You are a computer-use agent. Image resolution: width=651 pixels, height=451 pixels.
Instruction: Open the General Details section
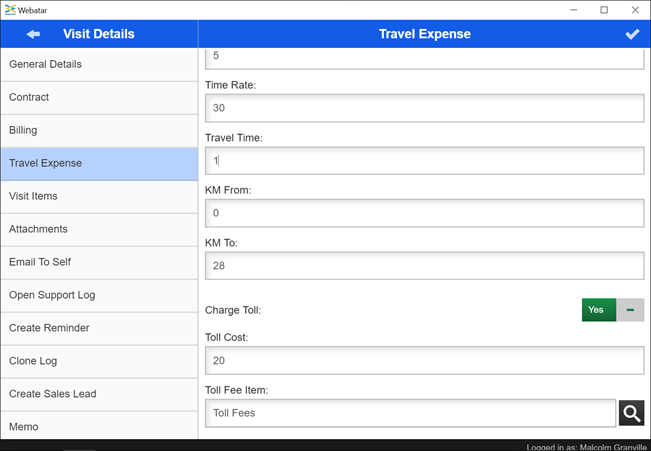coord(98,64)
